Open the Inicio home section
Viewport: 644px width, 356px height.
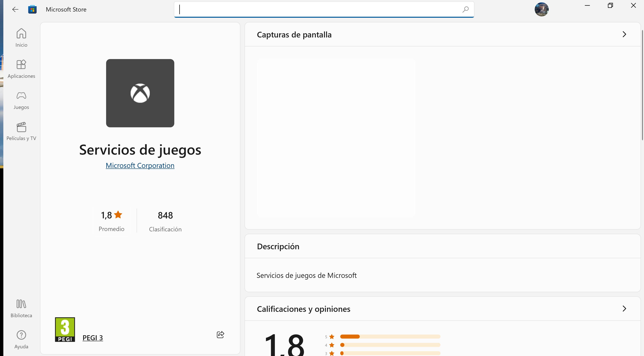(x=21, y=37)
